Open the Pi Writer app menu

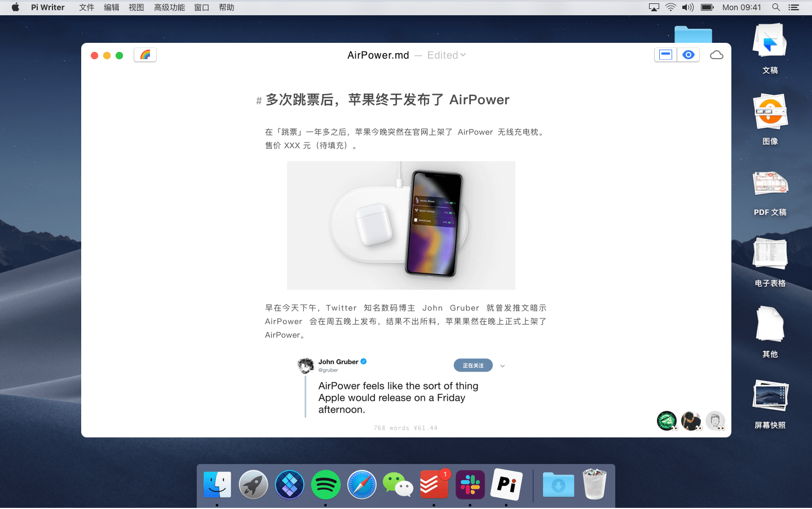(x=48, y=7)
